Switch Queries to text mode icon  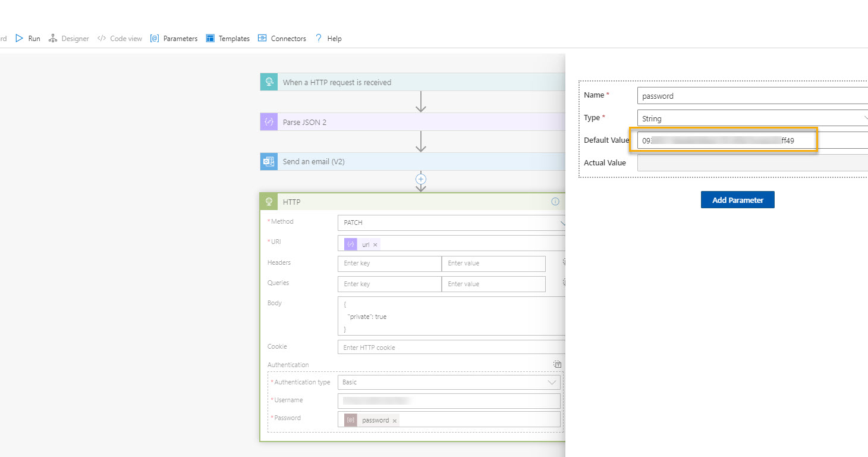(564, 283)
